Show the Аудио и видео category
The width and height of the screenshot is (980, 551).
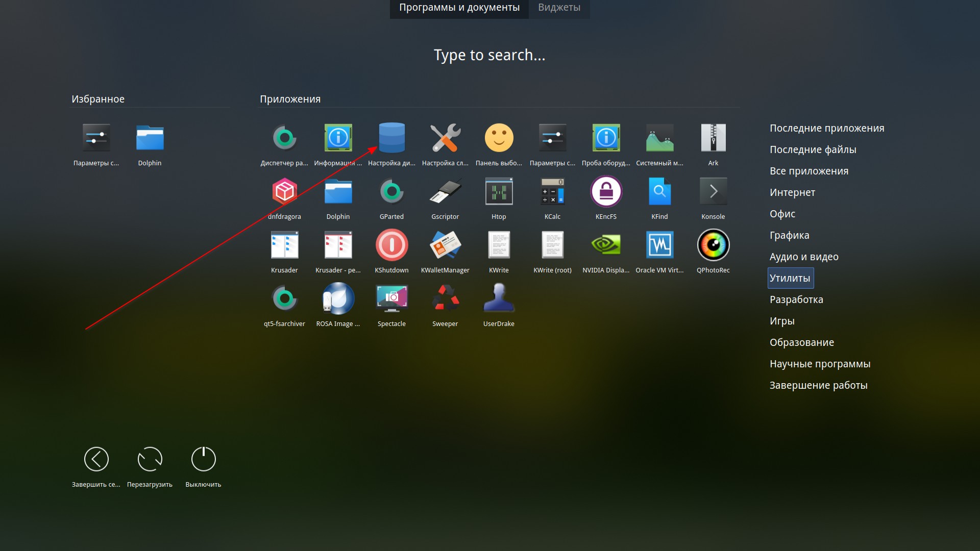803,257
